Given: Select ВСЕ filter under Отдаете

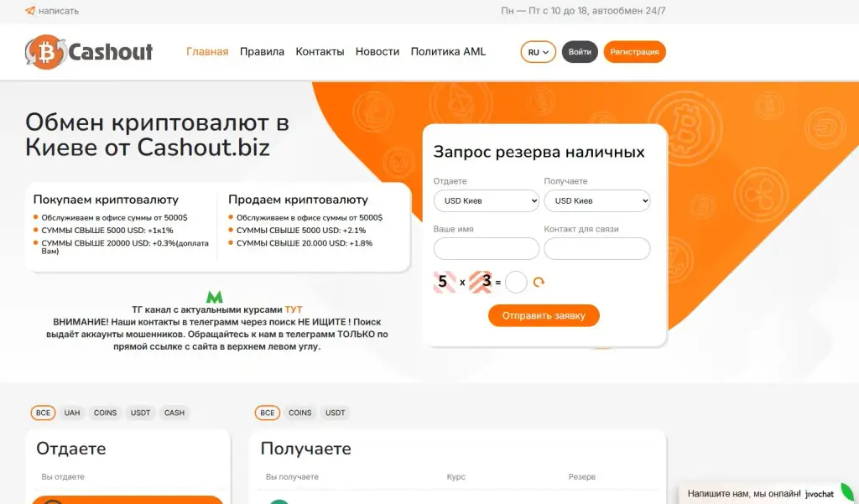Looking at the screenshot, I should [44, 413].
